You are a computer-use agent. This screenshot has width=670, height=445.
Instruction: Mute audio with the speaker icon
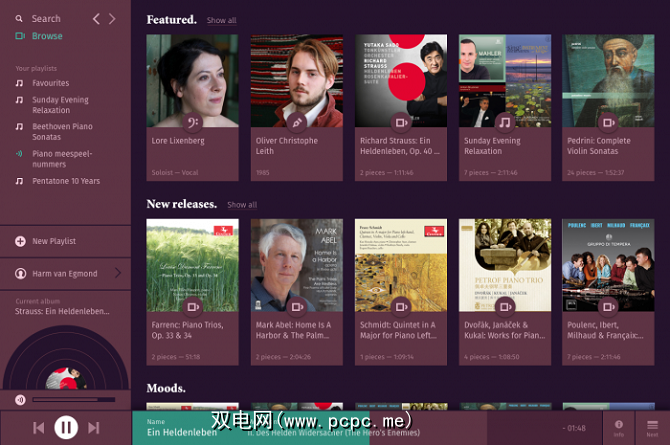(x=20, y=400)
